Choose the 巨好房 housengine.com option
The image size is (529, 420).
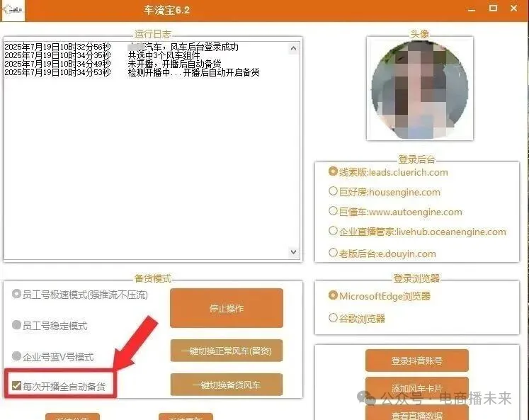pyautogui.click(x=334, y=191)
